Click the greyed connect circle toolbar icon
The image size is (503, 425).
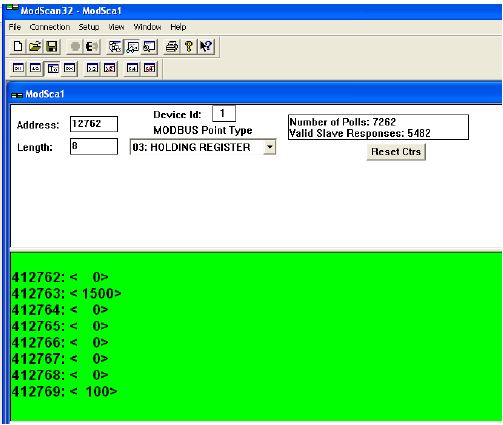[x=75, y=47]
